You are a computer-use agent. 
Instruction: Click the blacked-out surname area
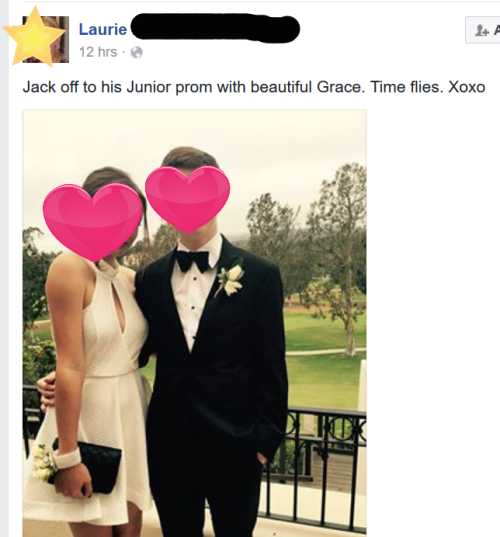[x=215, y=28]
